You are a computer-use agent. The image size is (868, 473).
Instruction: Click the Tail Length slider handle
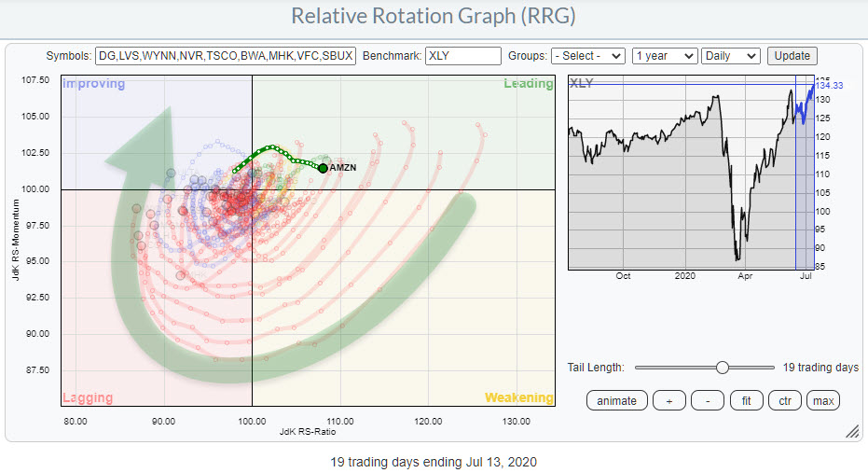(722, 368)
